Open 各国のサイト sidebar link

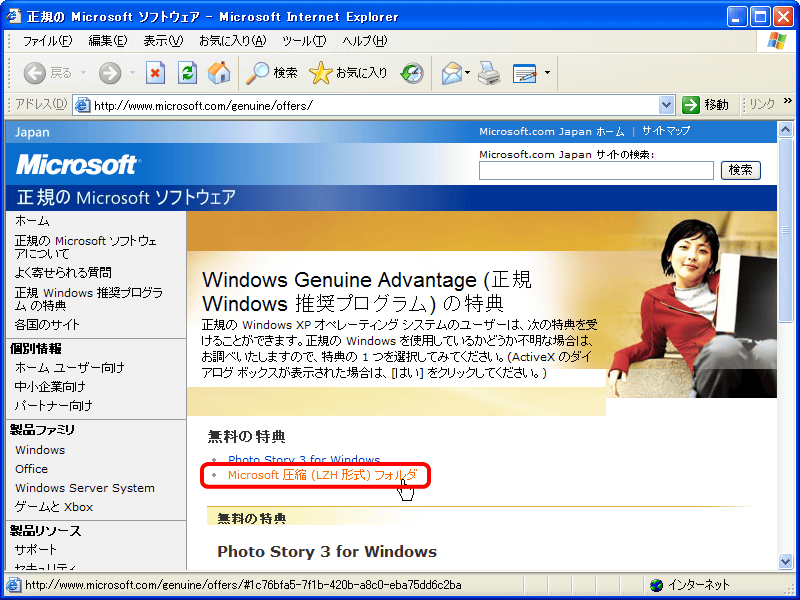click(47, 324)
